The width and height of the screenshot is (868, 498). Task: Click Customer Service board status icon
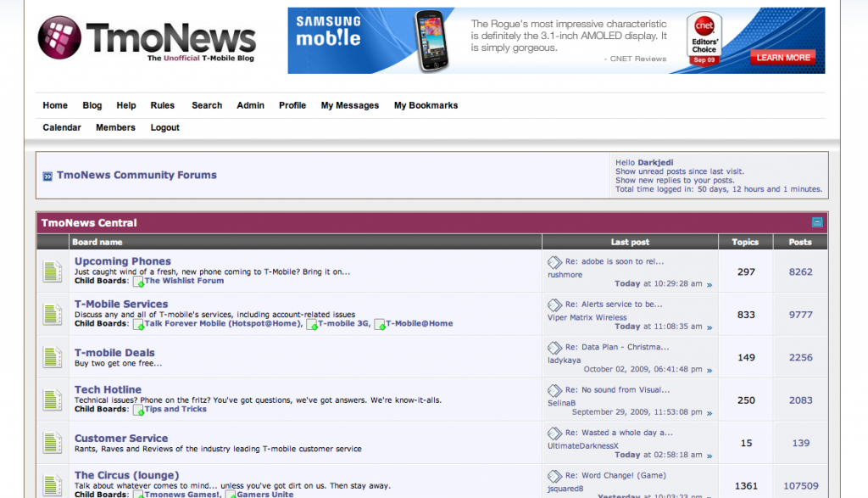pyautogui.click(x=53, y=443)
